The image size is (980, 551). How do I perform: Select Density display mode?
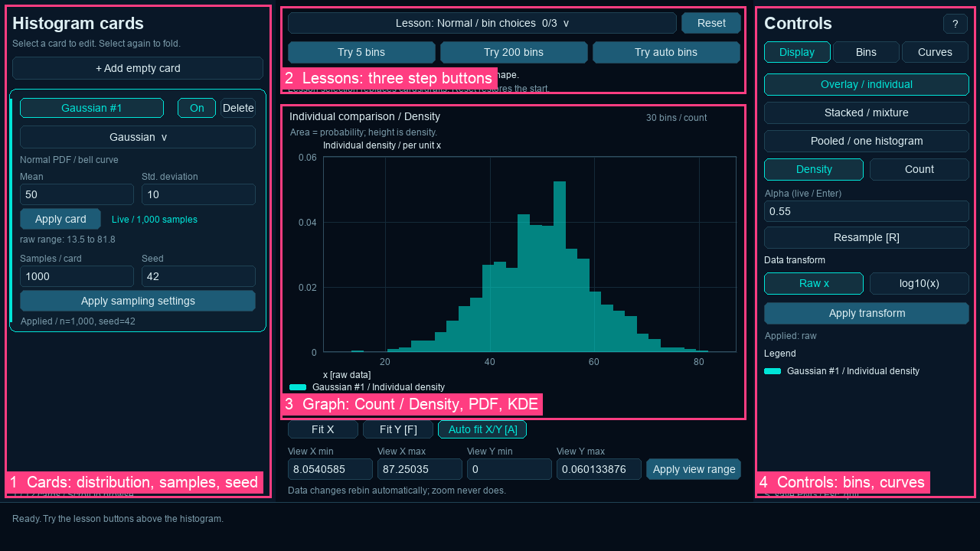click(814, 169)
